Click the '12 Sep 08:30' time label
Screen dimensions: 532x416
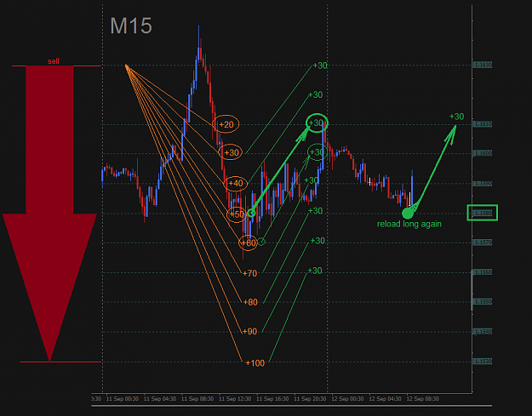(x=423, y=399)
